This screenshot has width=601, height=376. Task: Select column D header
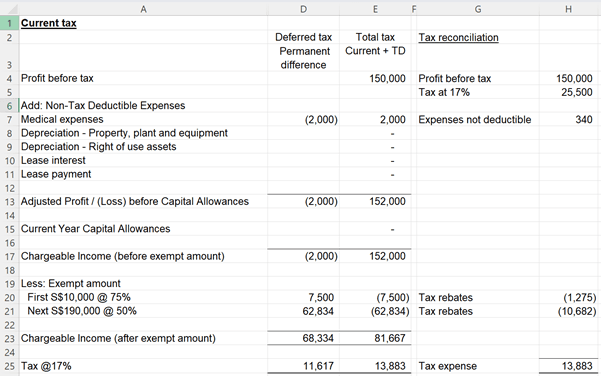point(303,9)
